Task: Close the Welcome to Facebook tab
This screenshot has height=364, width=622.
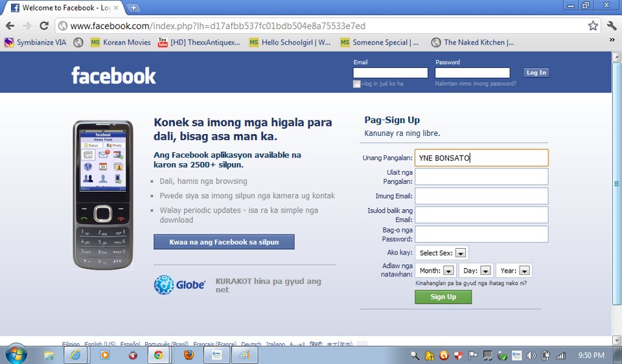Action: [x=116, y=8]
